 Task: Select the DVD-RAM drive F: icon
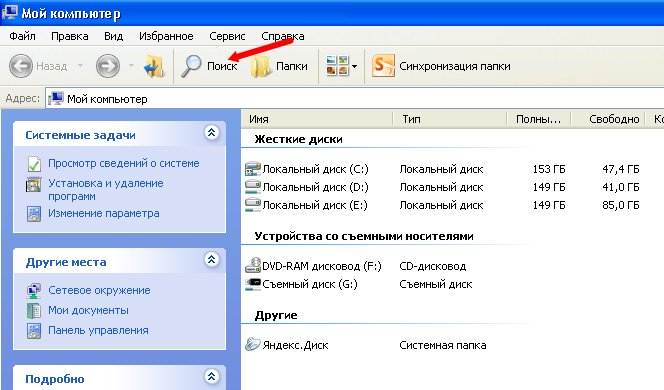[253, 266]
